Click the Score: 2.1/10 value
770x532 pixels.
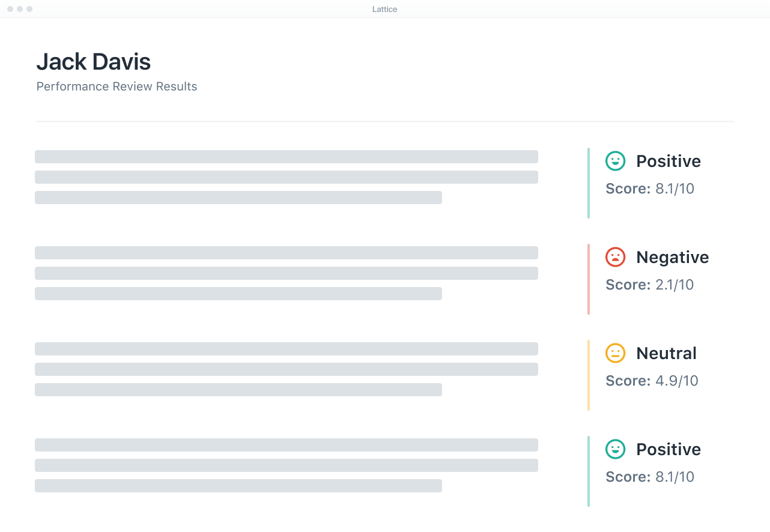click(x=650, y=285)
